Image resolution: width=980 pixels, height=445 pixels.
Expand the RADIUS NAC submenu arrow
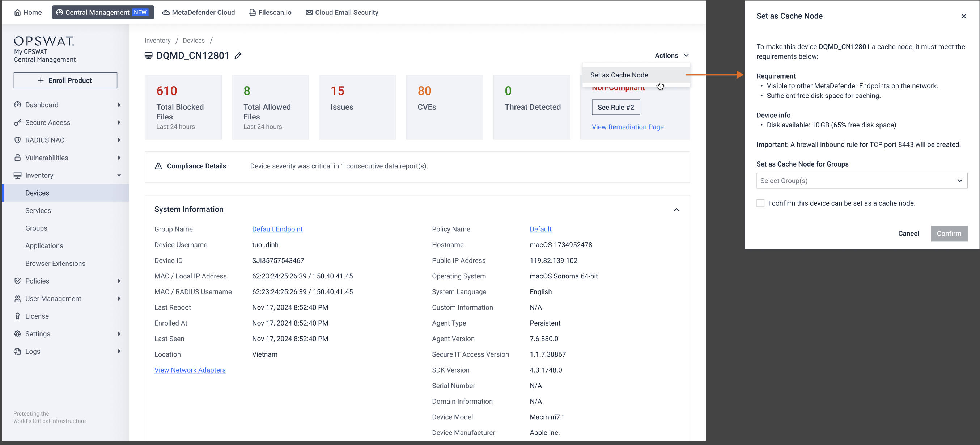coord(119,140)
